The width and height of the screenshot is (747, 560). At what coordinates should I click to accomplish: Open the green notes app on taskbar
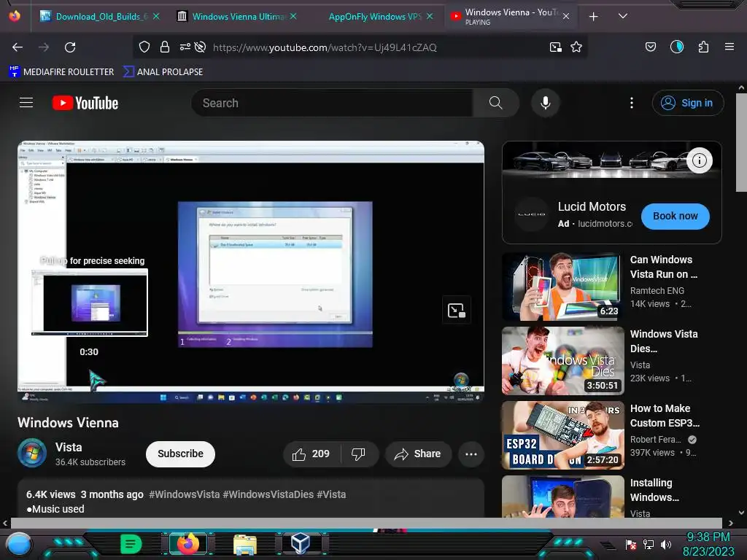[x=131, y=544]
